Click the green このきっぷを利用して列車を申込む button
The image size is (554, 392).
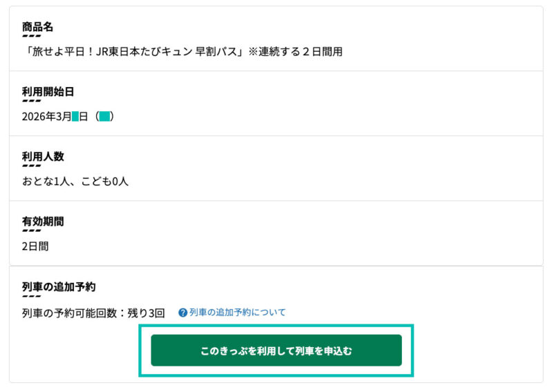click(x=276, y=351)
